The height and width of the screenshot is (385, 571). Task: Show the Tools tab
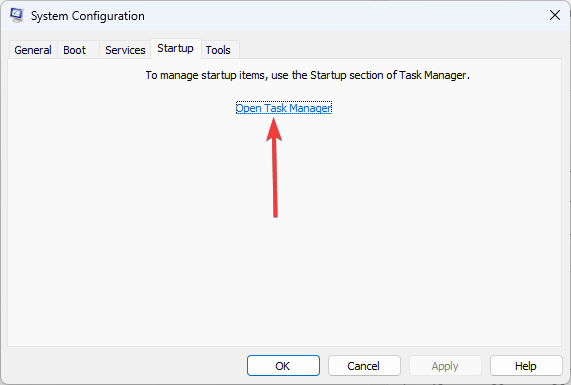pyautogui.click(x=218, y=50)
